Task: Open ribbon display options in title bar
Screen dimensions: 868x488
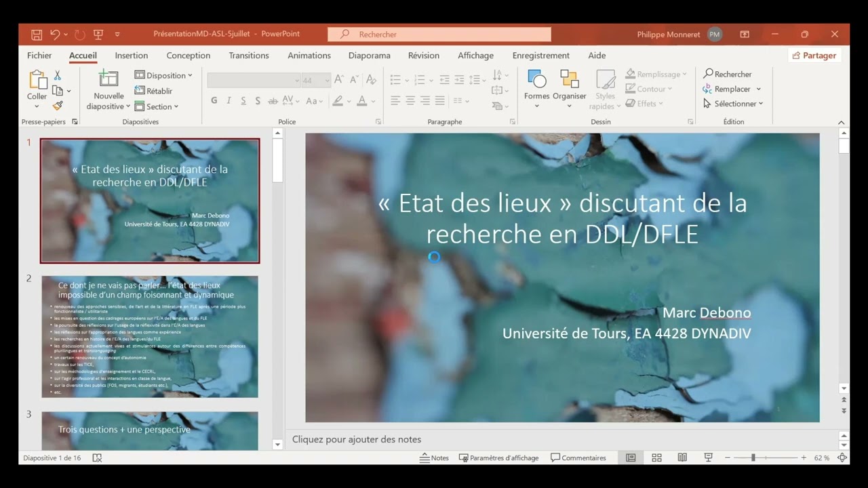Action: [x=745, y=35]
